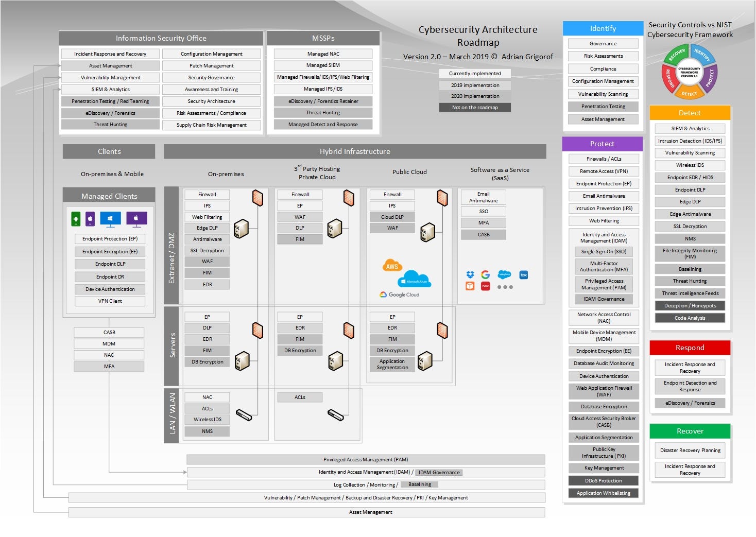Screen dimensions: 756x537
Task: Click the orange AWS cloud logo
Action: (392, 266)
